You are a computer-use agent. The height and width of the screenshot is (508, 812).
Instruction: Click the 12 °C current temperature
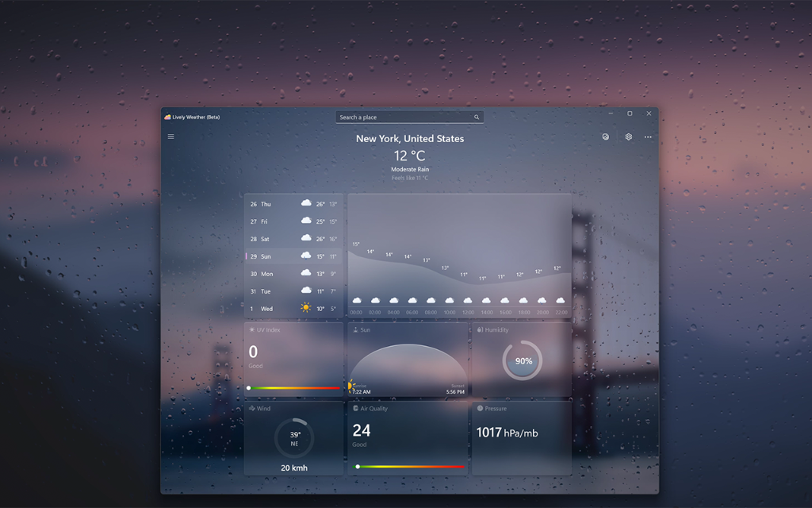point(409,156)
